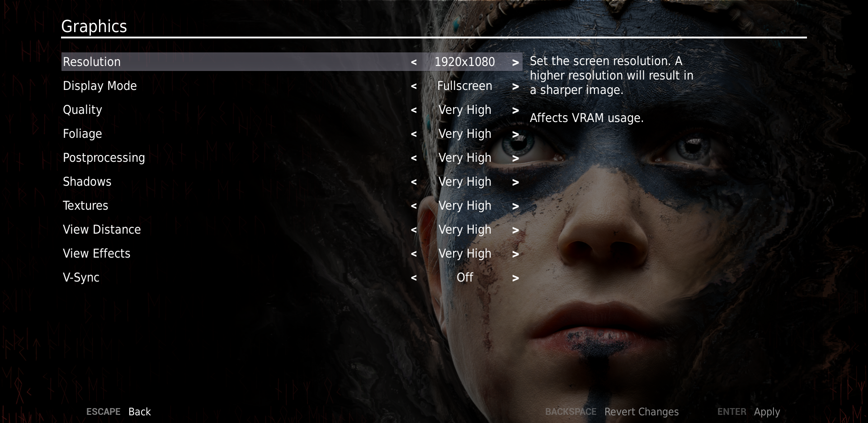This screenshot has width=868, height=423.
Task: Click the right arrow next to Resolution
Action: 515,62
